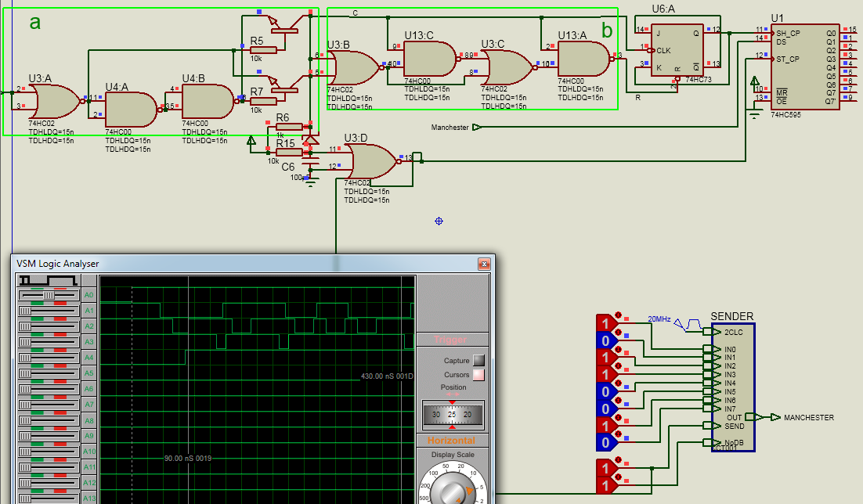
Task: Click the A3 channel label
Action: pyautogui.click(x=89, y=342)
